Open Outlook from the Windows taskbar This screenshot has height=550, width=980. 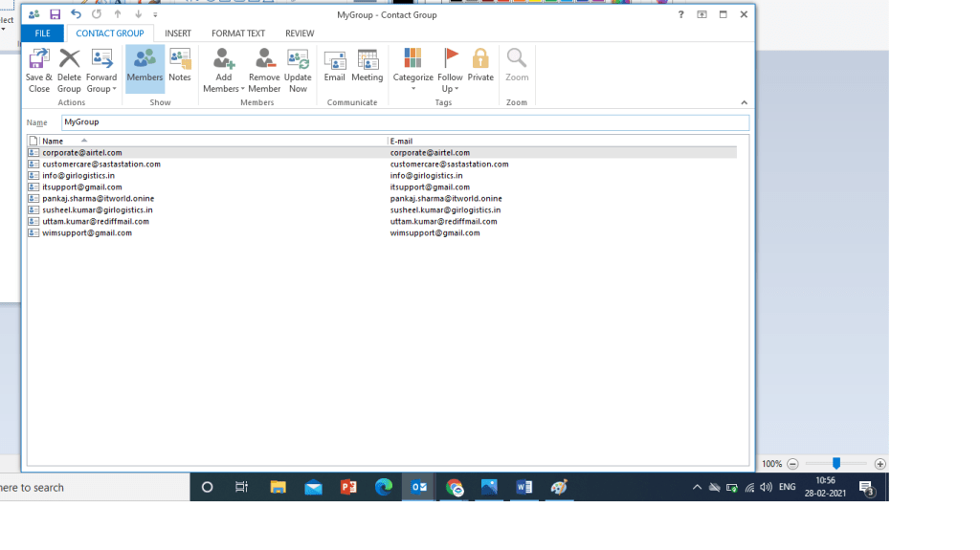419,487
